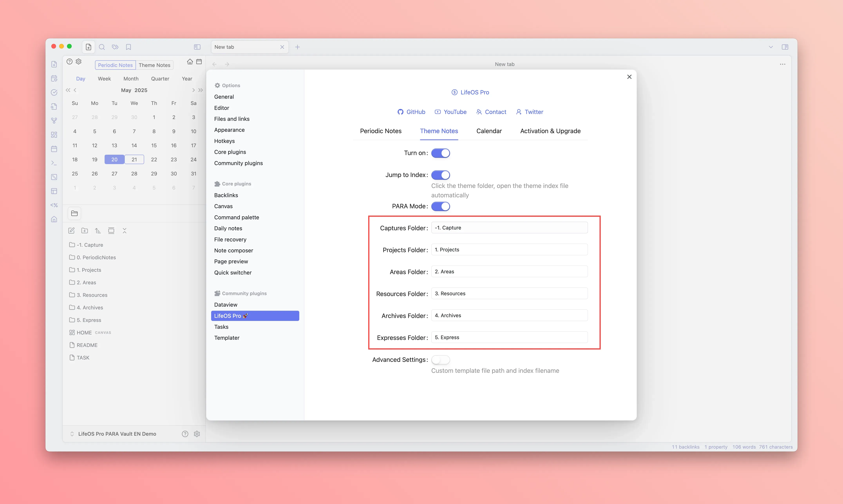
Task: Select May 21 in the calendar
Action: click(x=134, y=159)
